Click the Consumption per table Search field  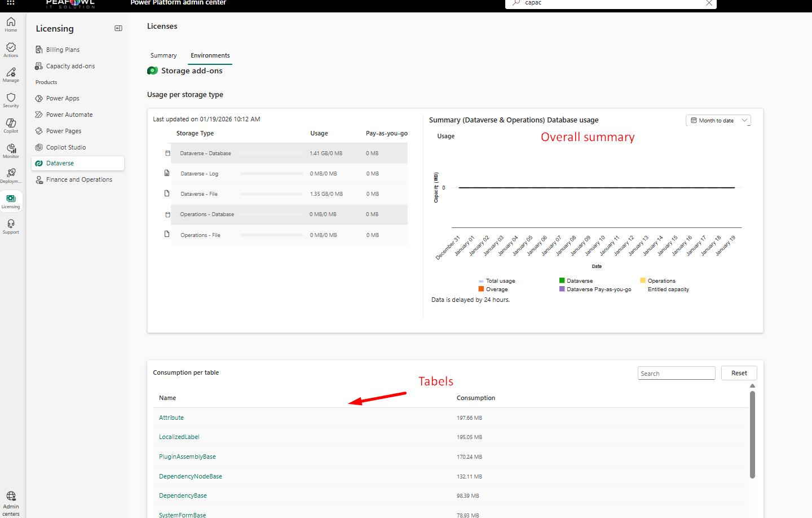pyautogui.click(x=677, y=373)
